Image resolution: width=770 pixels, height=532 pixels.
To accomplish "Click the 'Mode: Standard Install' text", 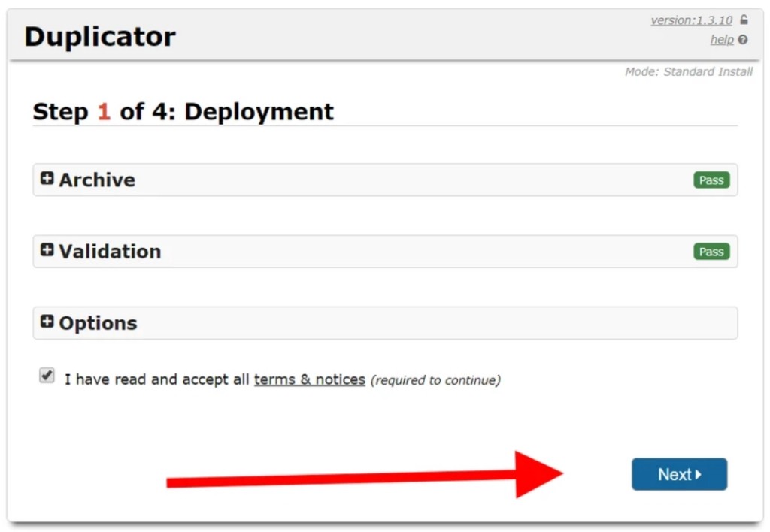I will 689,71.
